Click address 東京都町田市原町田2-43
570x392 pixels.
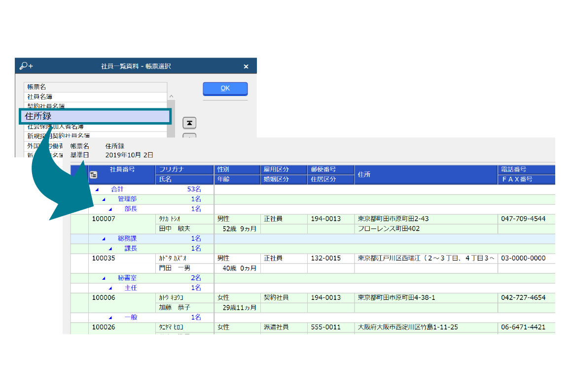(393, 219)
